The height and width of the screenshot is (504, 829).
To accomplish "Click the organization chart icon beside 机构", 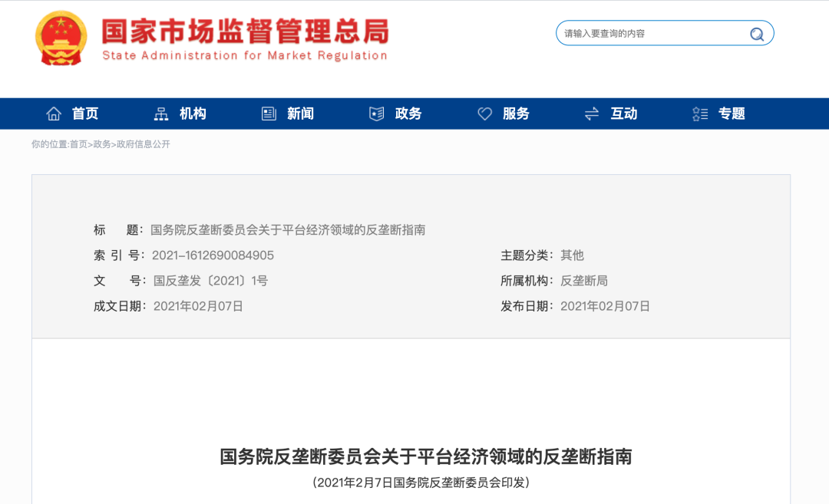I will [x=161, y=114].
